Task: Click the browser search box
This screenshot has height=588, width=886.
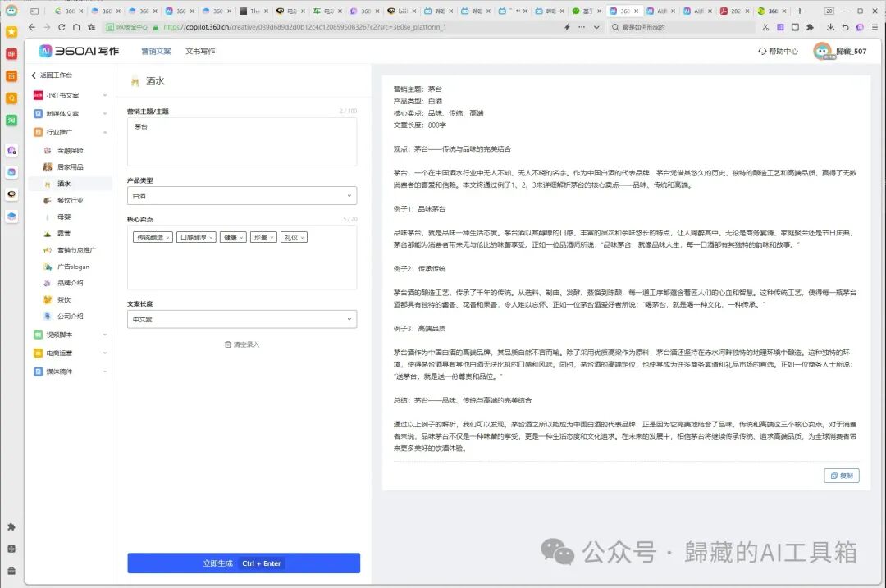Action: pos(682,27)
